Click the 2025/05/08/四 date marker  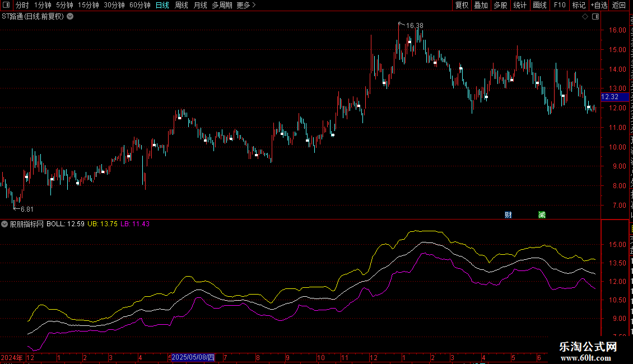(193, 357)
